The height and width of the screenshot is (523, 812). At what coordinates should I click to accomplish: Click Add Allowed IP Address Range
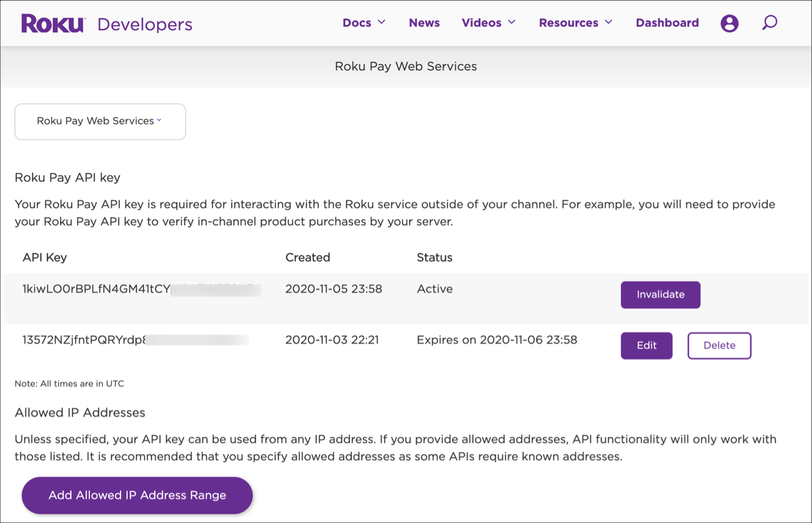[x=137, y=495]
